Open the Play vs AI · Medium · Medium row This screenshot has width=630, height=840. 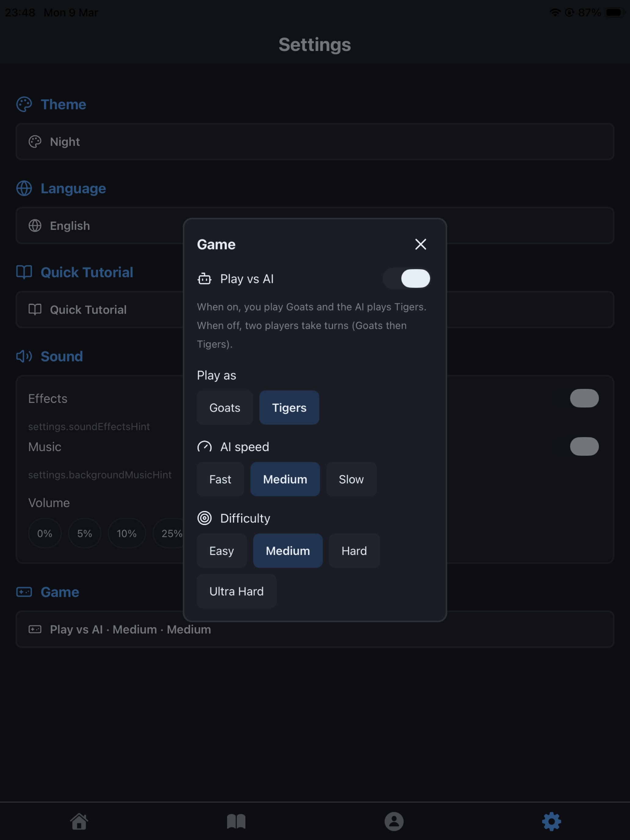pyautogui.click(x=315, y=629)
